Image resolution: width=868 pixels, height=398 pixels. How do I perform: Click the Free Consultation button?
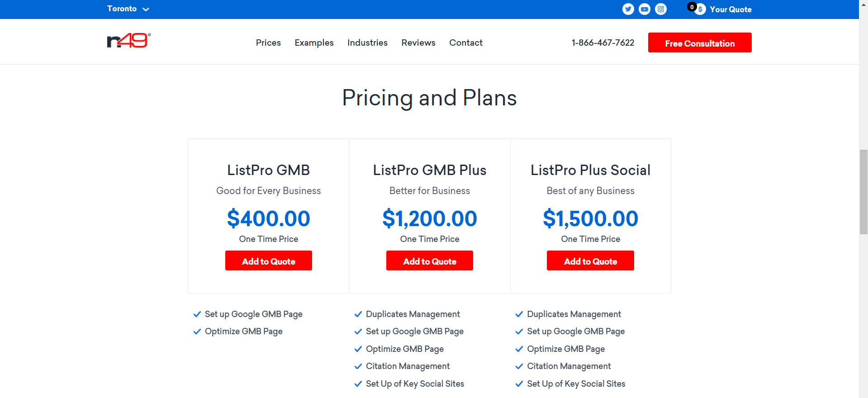pyautogui.click(x=700, y=43)
